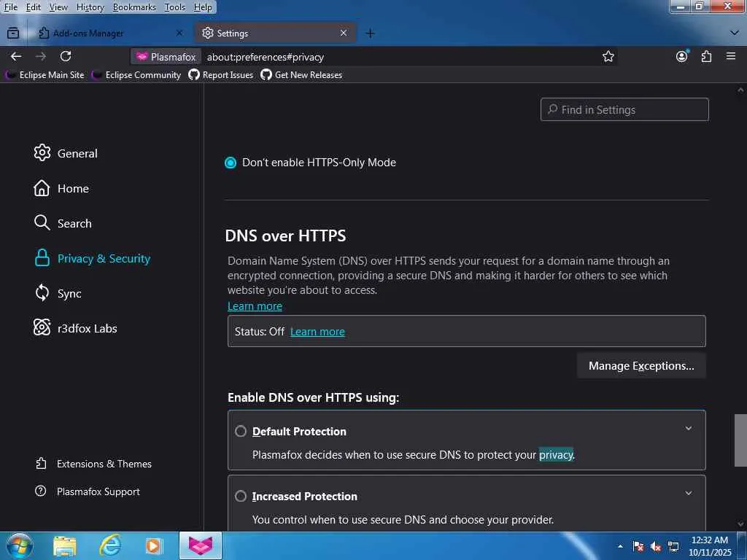Launch Internet Explorer from taskbar

[x=110, y=545]
